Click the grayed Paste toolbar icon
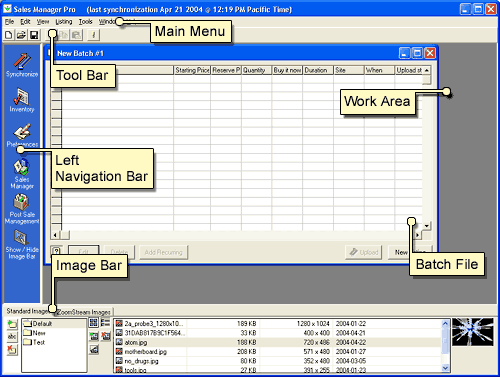 pos(77,35)
